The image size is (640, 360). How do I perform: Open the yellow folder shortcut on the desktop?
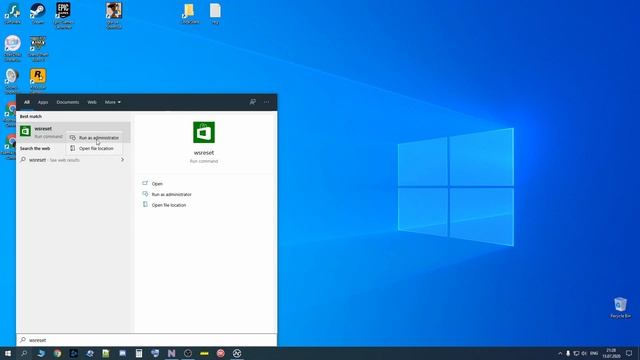[190, 13]
